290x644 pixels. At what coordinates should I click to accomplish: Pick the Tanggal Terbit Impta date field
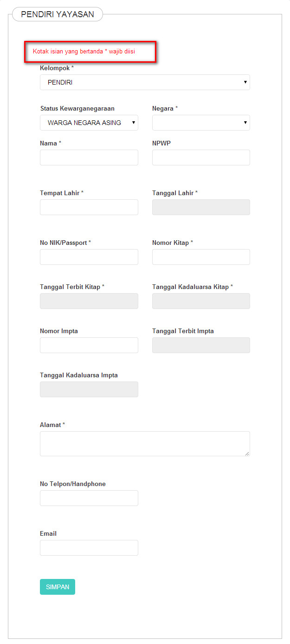click(x=201, y=345)
